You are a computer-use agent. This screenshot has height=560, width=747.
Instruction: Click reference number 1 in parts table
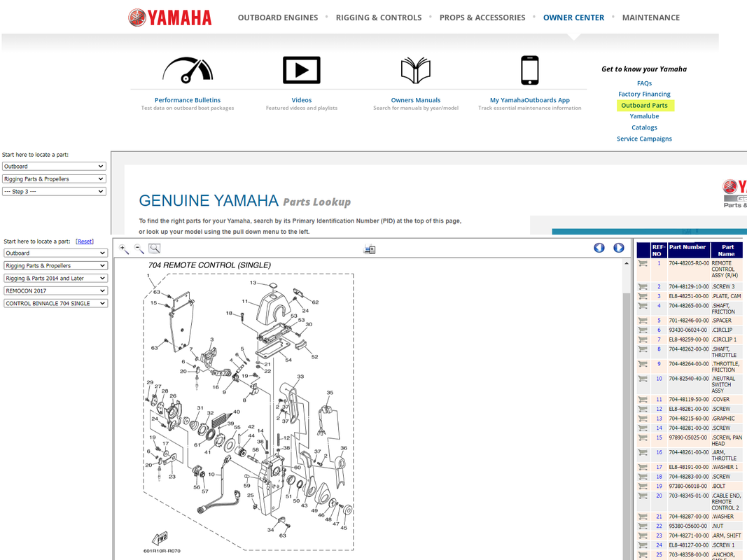click(659, 263)
